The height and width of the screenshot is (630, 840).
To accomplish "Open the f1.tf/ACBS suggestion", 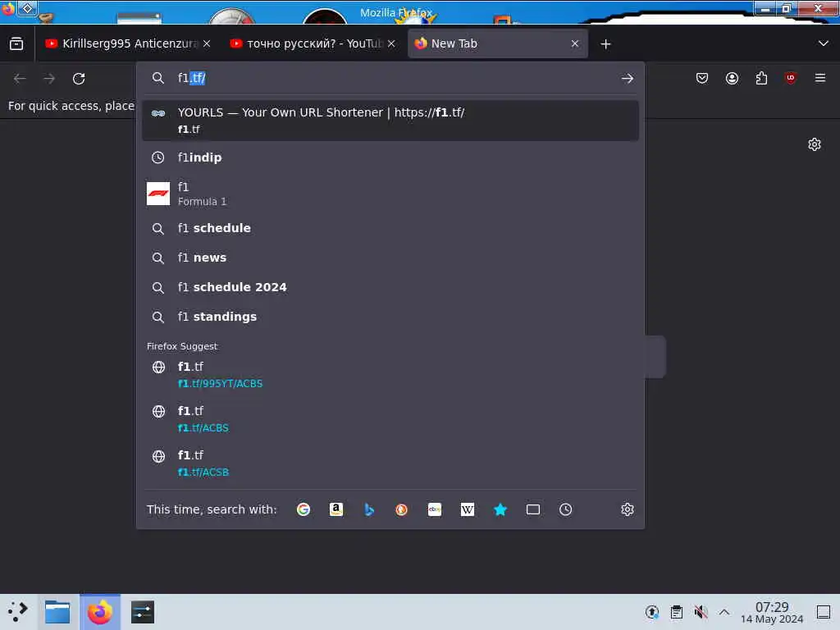I will tap(390, 419).
